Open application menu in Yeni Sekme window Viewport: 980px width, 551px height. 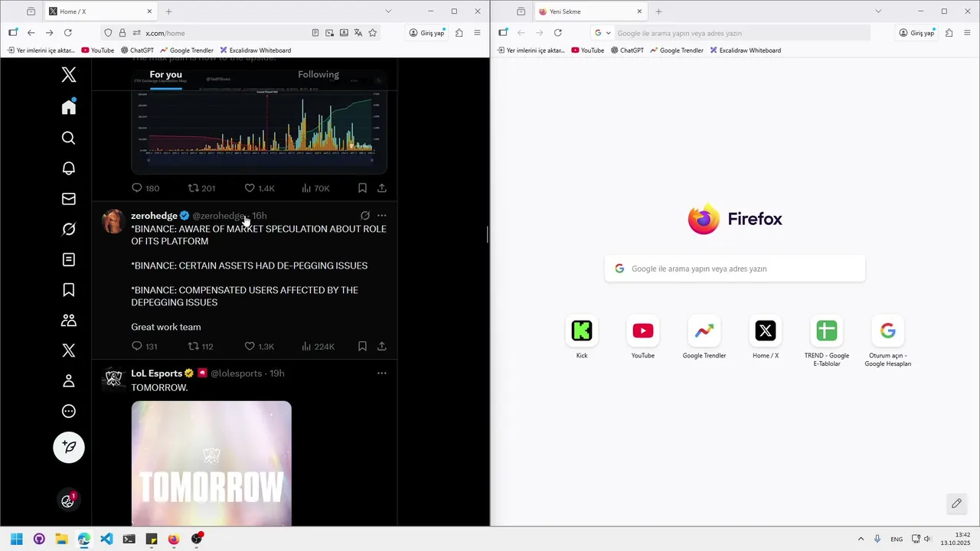click(967, 33)
